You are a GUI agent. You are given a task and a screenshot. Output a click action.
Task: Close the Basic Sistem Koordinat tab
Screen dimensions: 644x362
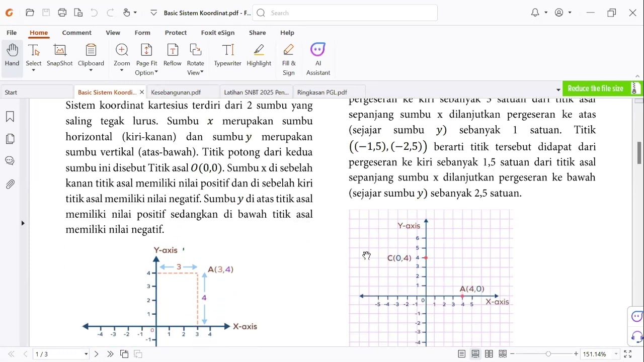coord(142,93)
